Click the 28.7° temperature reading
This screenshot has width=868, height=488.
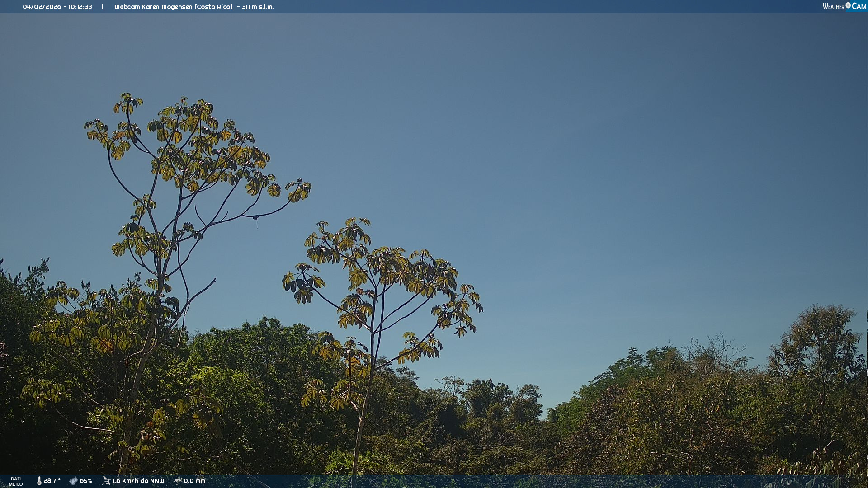(52, 481)
